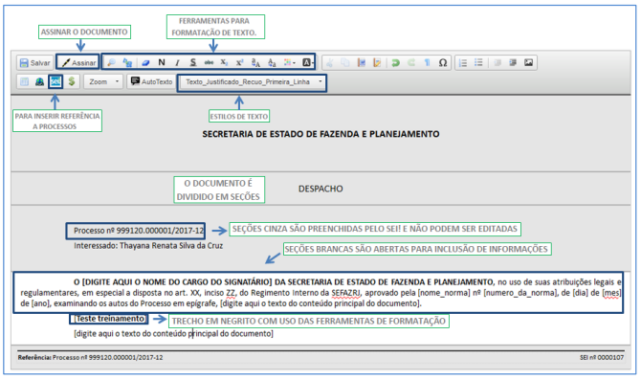Open the text color palette

tap(289, 63)
